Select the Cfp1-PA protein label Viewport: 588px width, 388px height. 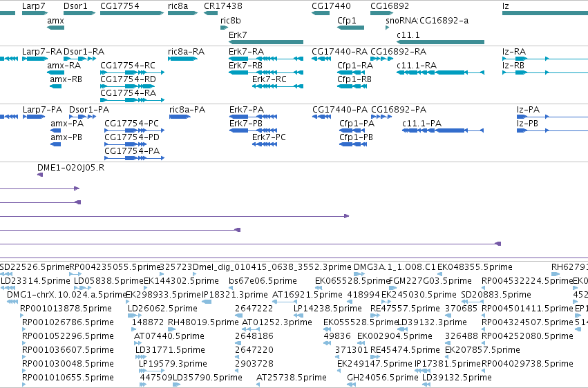pos(357,123)
